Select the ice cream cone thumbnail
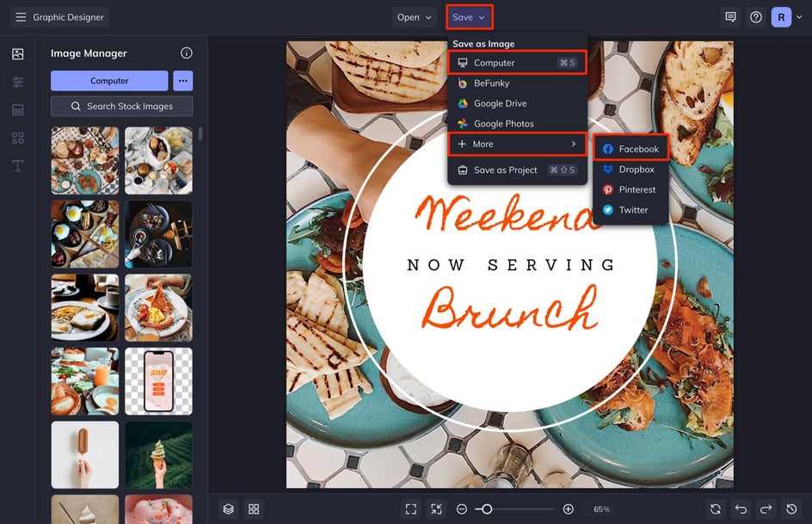This screenshot has height=524, width=812. (x=158, y=454)
